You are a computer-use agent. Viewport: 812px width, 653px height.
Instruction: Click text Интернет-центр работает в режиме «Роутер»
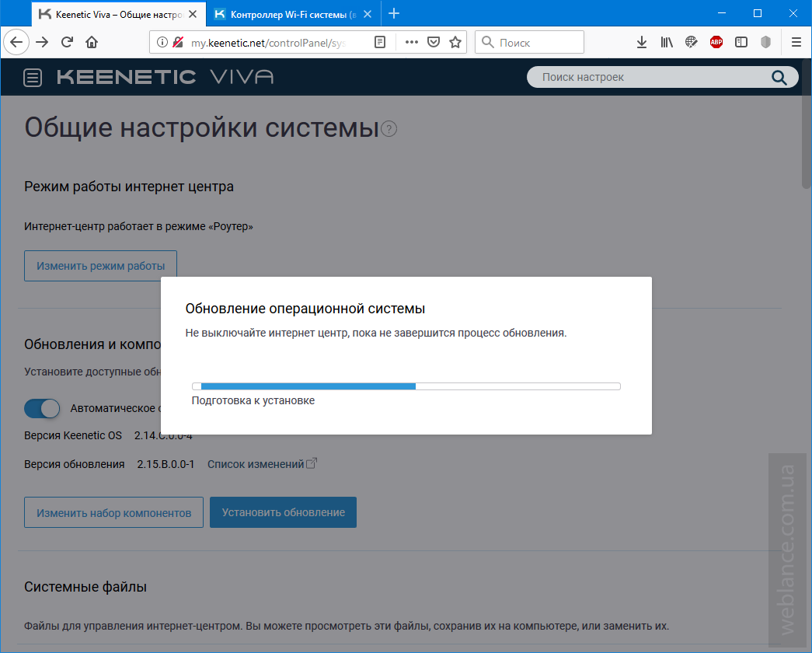point(138,226)
